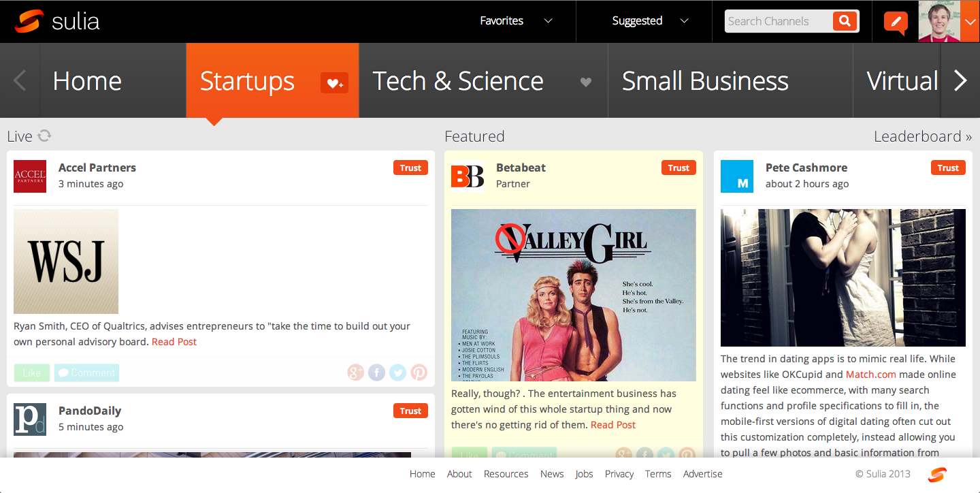The height and width of the screenshot is (493, 980).
Task: Open the profile dropdown arrow
Action: click(x=970, y=21)
